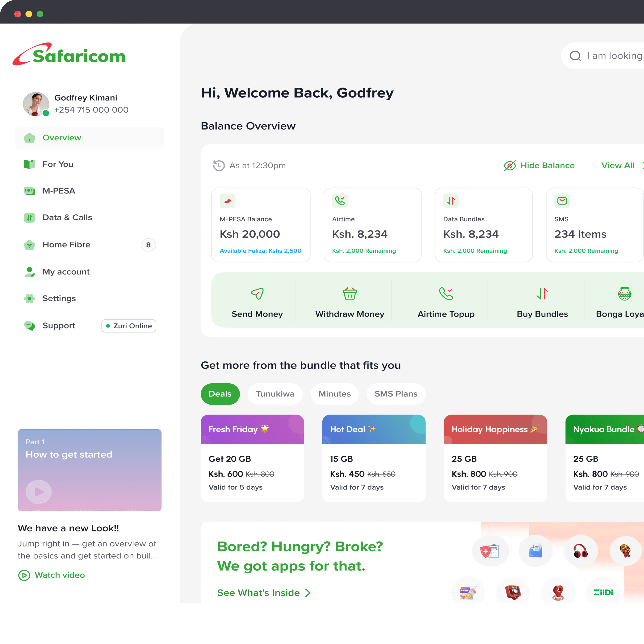Open the Holiday Happiness deal card header
The width and height of the screenshot is (644, 644).
[x=495, y=430]
